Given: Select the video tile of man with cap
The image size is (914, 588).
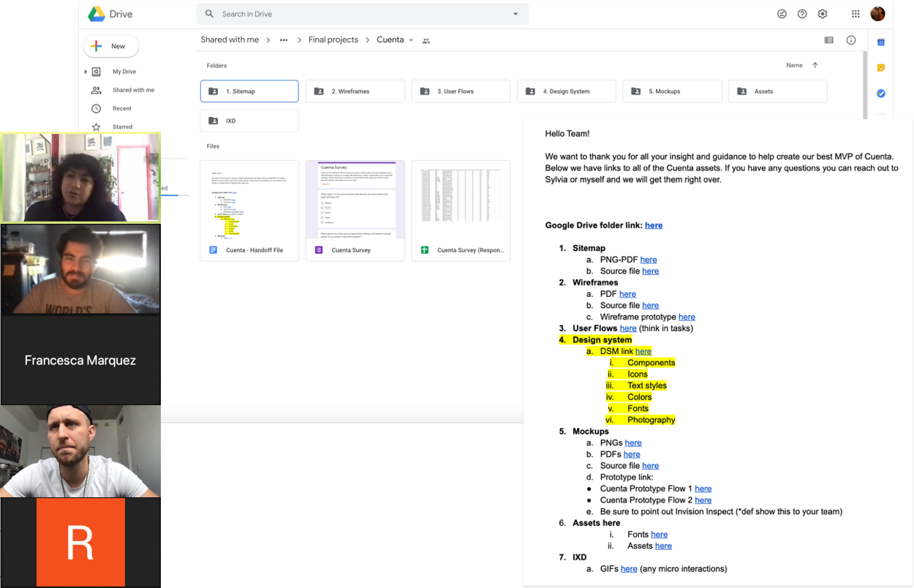Looking at the screenshot, I should click(80, 451).
